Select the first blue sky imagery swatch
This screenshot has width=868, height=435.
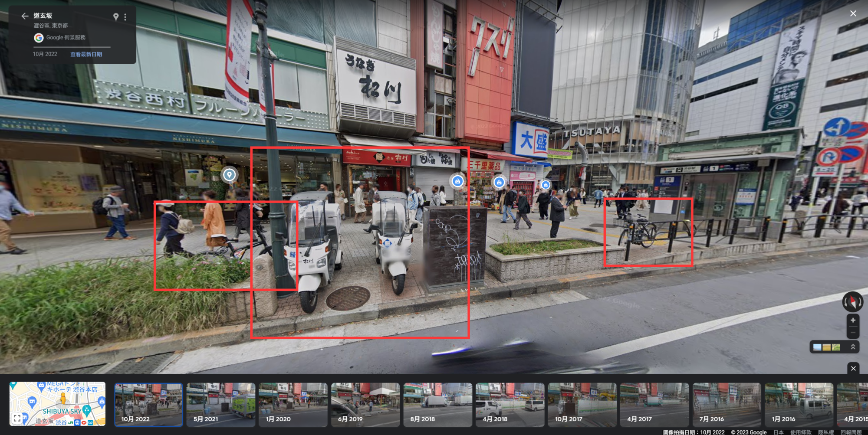[817, 347]
